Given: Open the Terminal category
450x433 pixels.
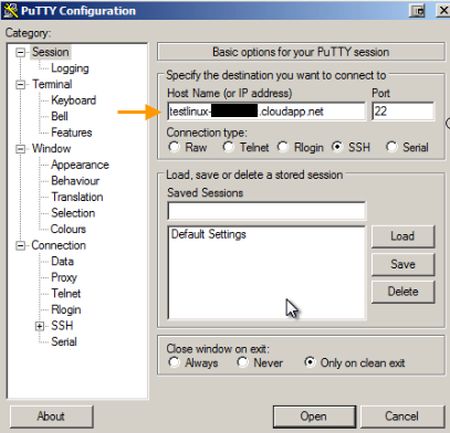Looking at the screenshot, I should pos(52,84).
